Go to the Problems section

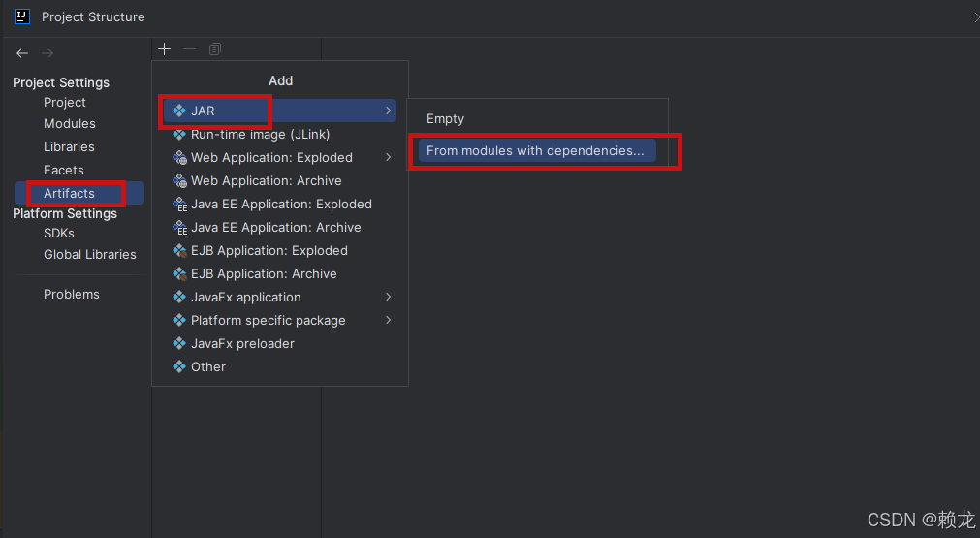tap(72, 295)
